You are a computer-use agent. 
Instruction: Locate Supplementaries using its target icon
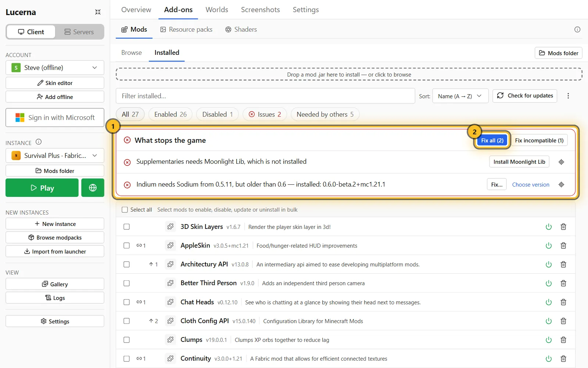point(561,162)
